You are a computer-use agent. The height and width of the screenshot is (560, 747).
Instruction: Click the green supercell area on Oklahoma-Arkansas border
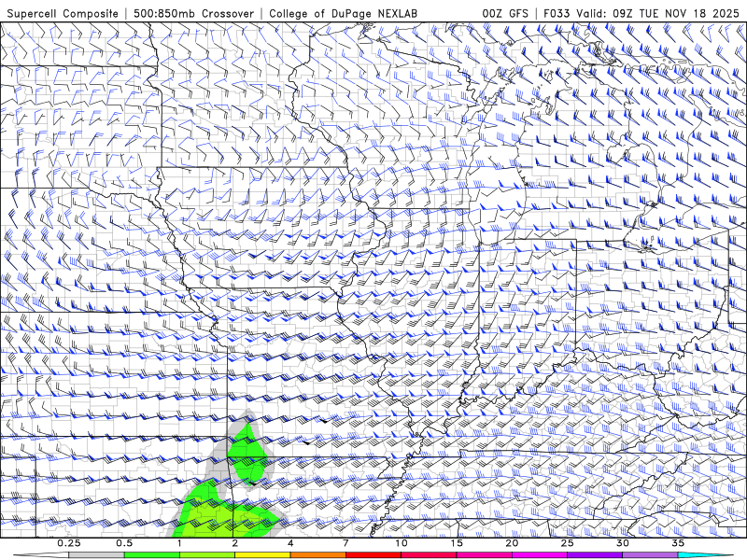click(247, 455)
